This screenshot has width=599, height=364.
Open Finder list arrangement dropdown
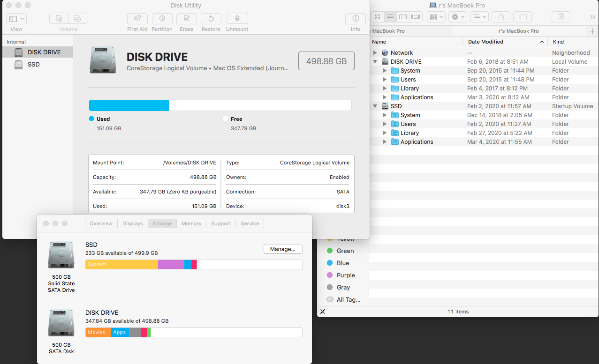click(x=479, y=17)
